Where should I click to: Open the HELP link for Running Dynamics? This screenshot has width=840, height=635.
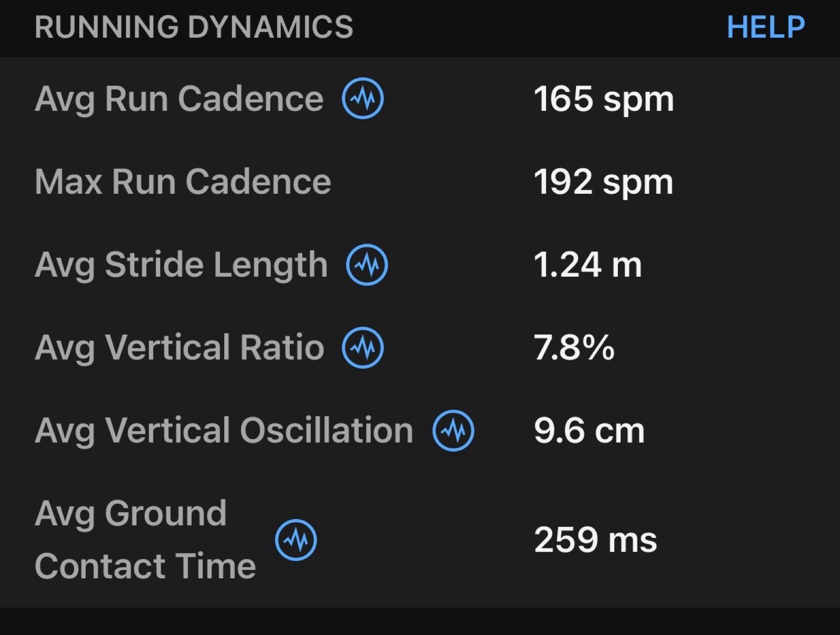pos(765,27)
